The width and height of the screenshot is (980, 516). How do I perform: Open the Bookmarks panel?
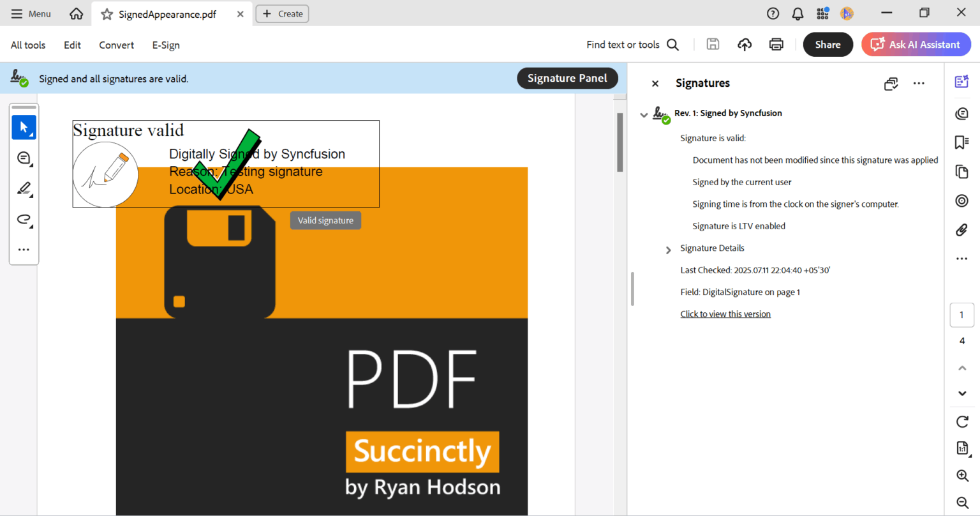click(x=961, y=142)
